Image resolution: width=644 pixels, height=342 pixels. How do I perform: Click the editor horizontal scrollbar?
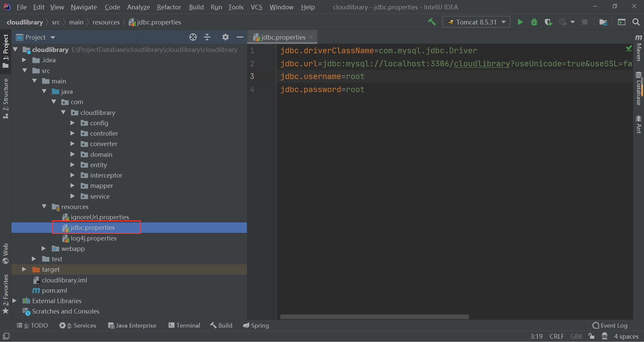click(374, 317)
